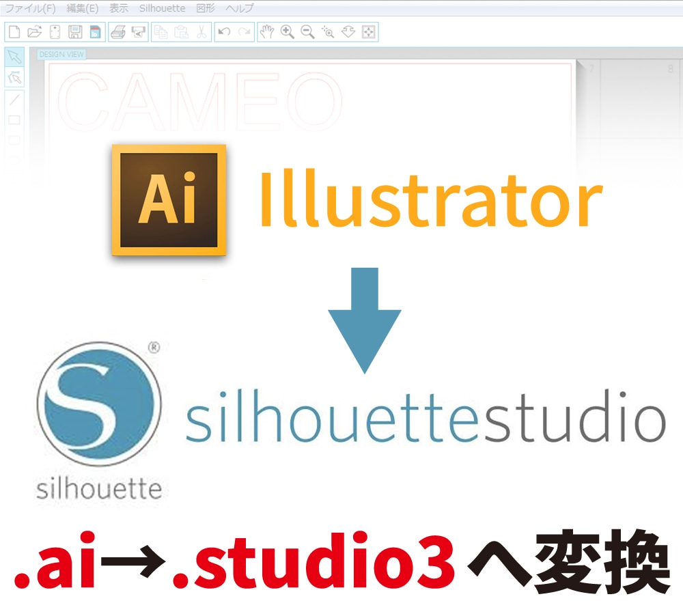Select the rectangle drawing tool

pos(14,120)
